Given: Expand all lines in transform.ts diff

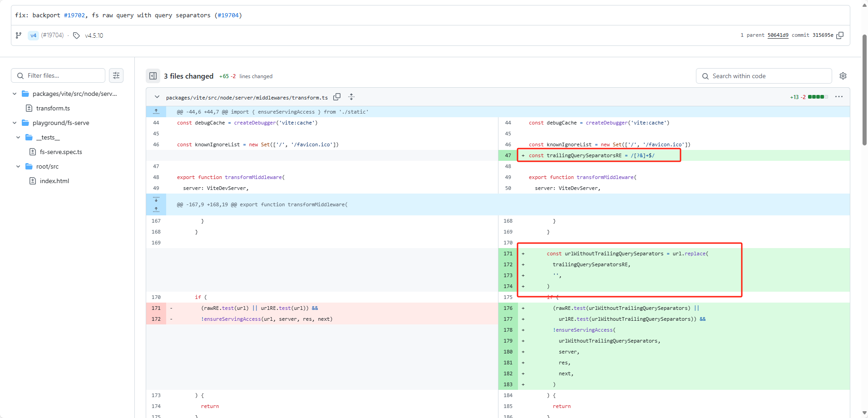Looking at the screenshot, I should point(351,97).
